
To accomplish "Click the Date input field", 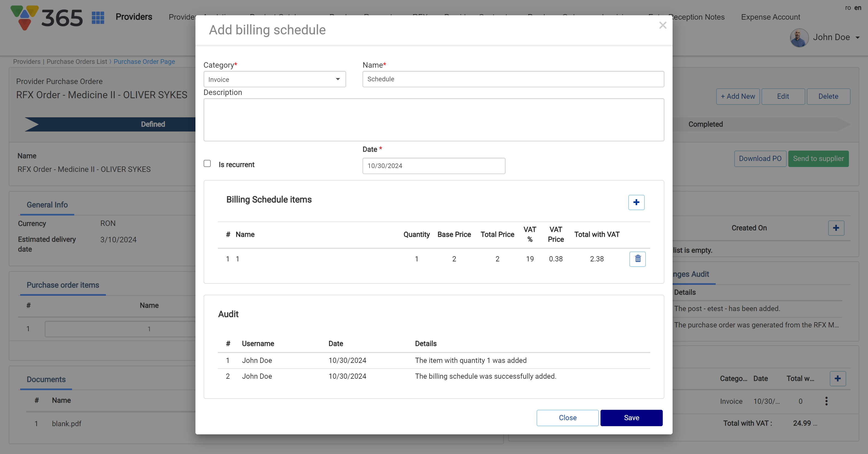I will tap(434, 166).
